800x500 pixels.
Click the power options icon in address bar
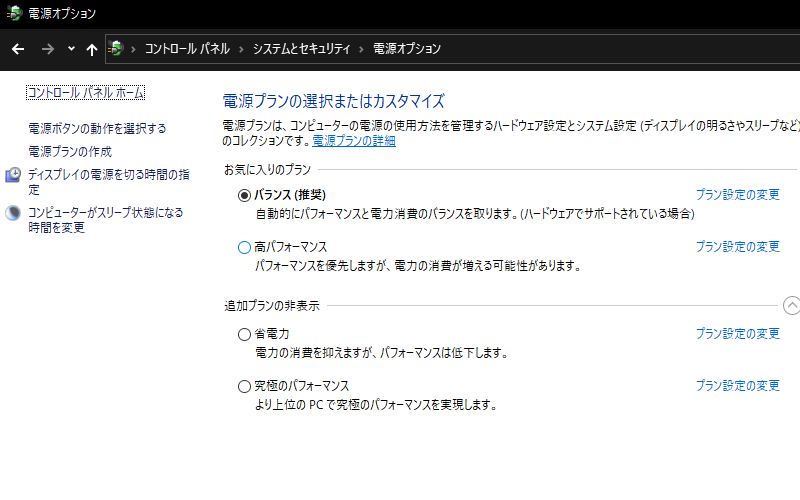point(117,49)
